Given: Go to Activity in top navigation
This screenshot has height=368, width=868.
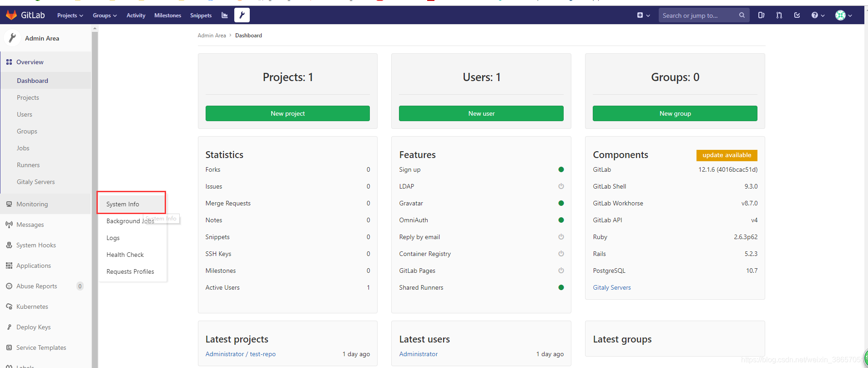Looking at the screenshot, I should tap(136, 15).
